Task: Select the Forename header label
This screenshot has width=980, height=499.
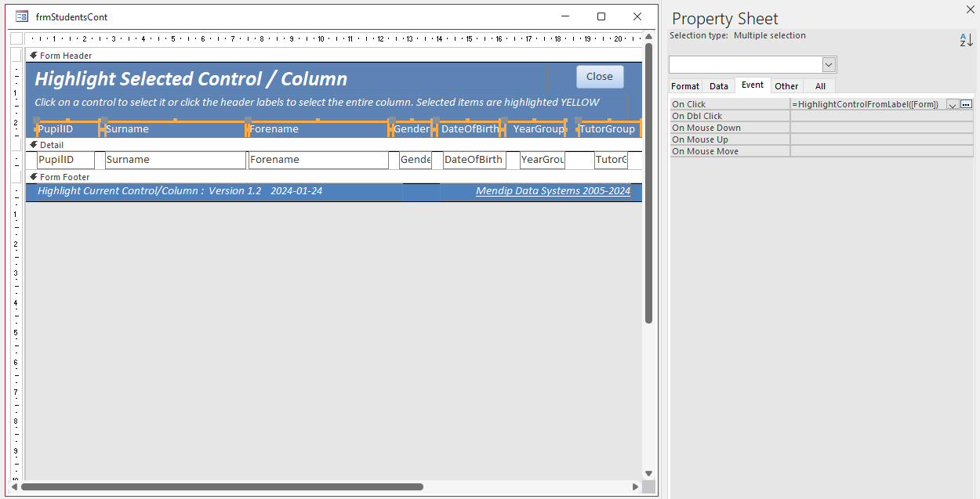Action: pyautogui.click(x=318, y=129)
